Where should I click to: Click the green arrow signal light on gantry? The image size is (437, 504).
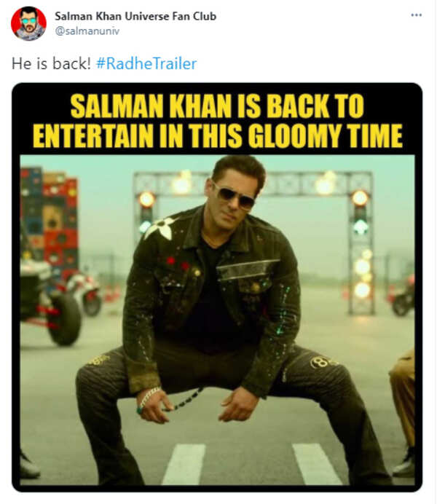[360, 226]
